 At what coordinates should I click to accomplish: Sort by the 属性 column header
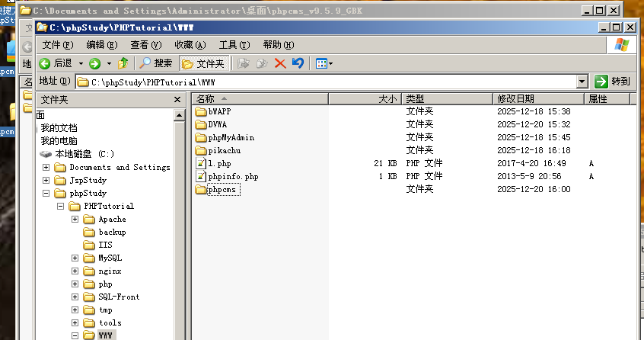coord(607,98)
